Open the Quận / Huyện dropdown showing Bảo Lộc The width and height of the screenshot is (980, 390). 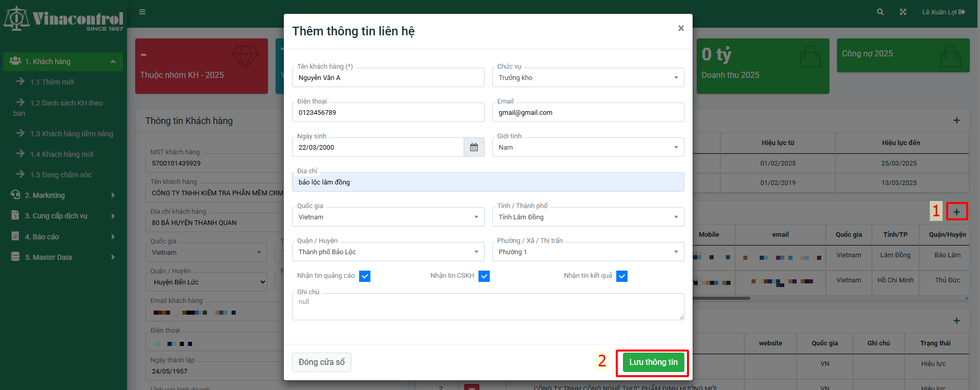tap(388, 252)
